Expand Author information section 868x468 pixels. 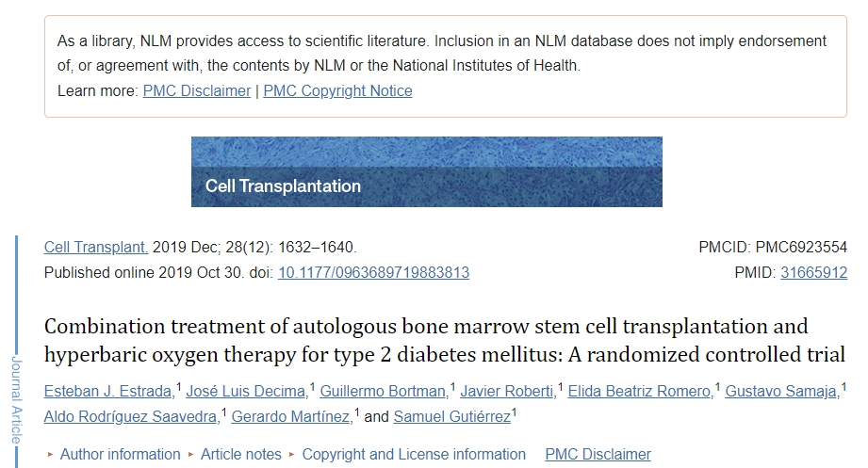pyautogui.click(x=120, y=455)
